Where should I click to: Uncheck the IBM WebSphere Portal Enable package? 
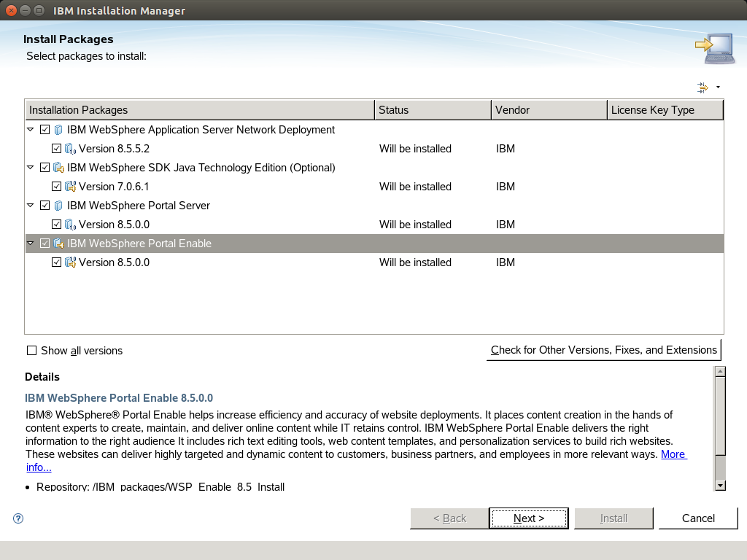click(x=44, y=244)
